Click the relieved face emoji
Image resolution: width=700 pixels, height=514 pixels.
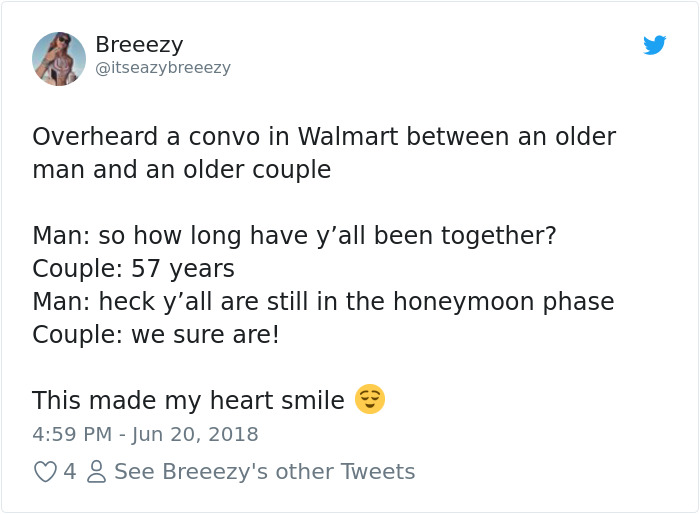[370, 399]
